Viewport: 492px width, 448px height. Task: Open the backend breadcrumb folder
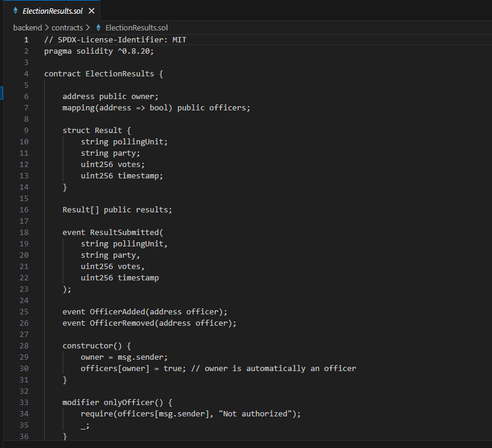click(27, 27)
